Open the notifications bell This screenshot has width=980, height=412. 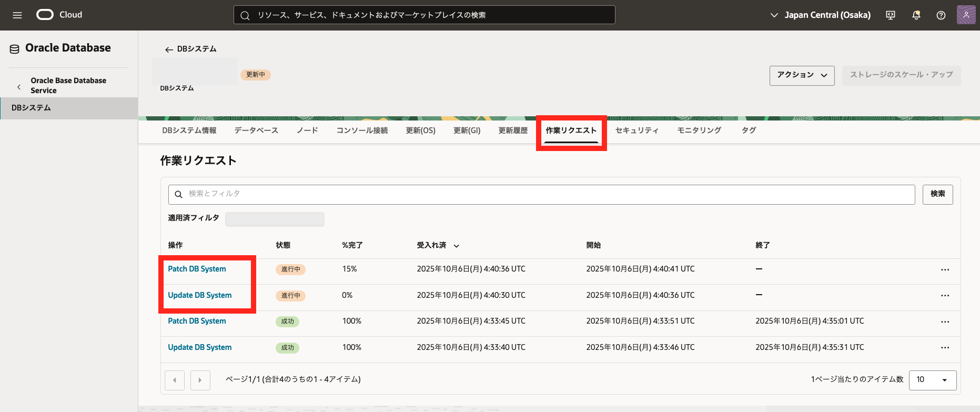[x=916, y=15]
